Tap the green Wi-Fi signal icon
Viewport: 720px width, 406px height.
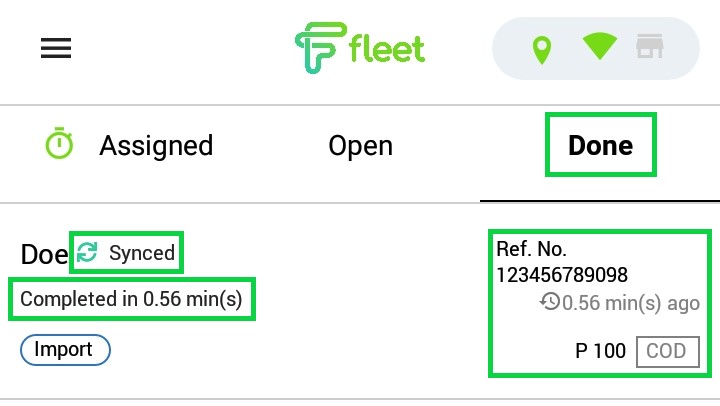pos(599,46)
